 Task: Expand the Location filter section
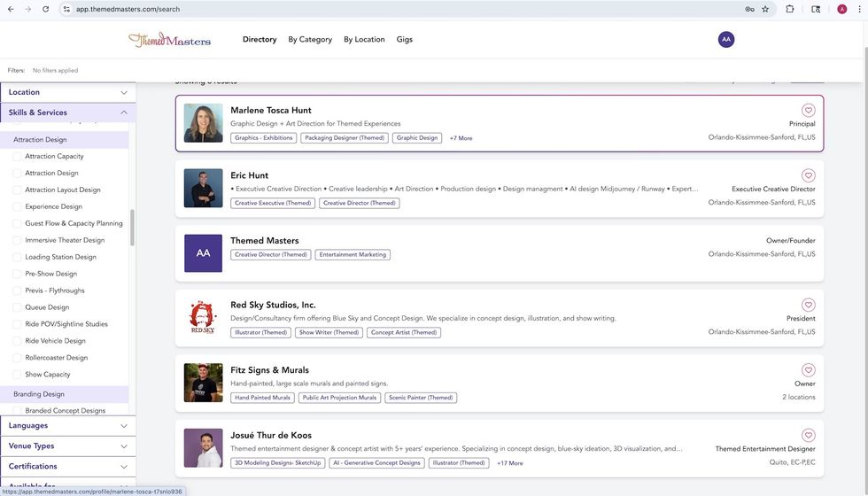click(68, 92)
